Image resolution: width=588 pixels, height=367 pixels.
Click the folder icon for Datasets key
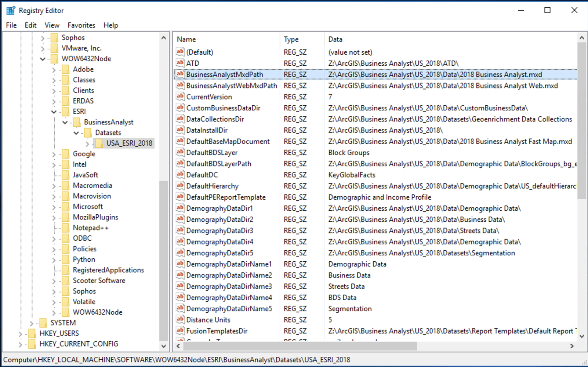click(88, 133)
